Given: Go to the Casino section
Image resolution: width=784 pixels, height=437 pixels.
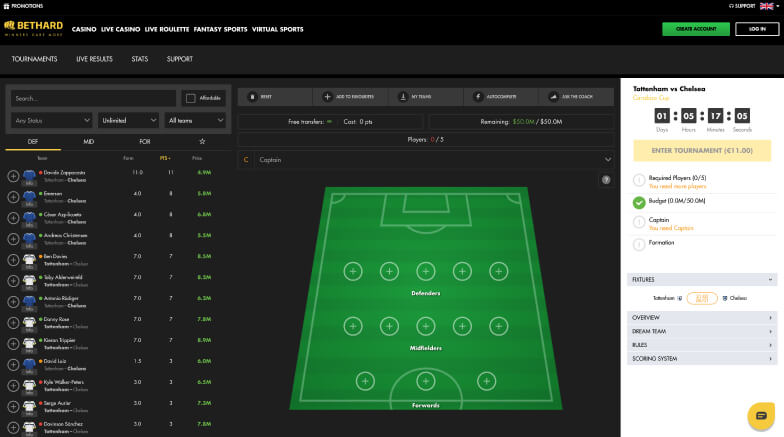Looking at the screenshot, I should click(x=84, y=30).
